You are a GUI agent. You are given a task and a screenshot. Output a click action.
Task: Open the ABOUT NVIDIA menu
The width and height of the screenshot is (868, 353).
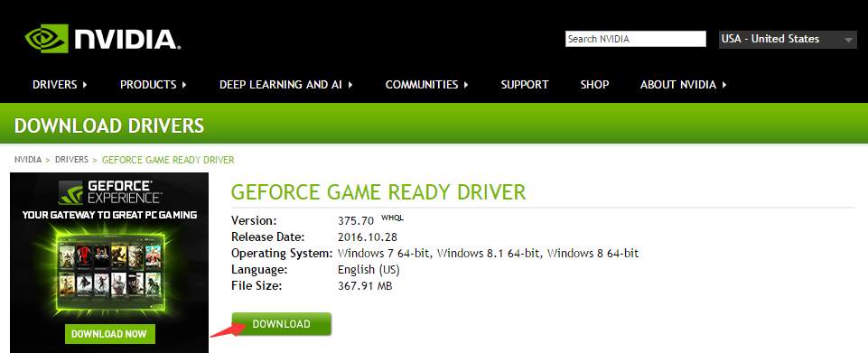(683, 85)
